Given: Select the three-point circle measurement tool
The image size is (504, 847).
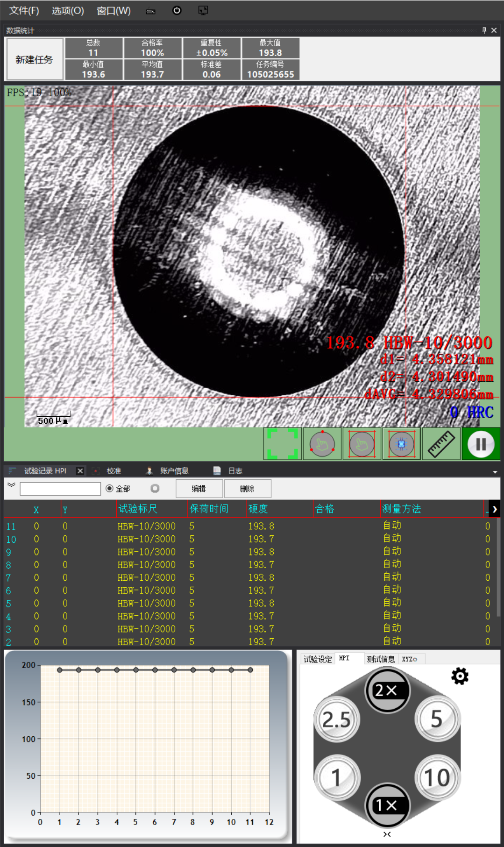Looking at the screenshot, I should click(322, 444).
